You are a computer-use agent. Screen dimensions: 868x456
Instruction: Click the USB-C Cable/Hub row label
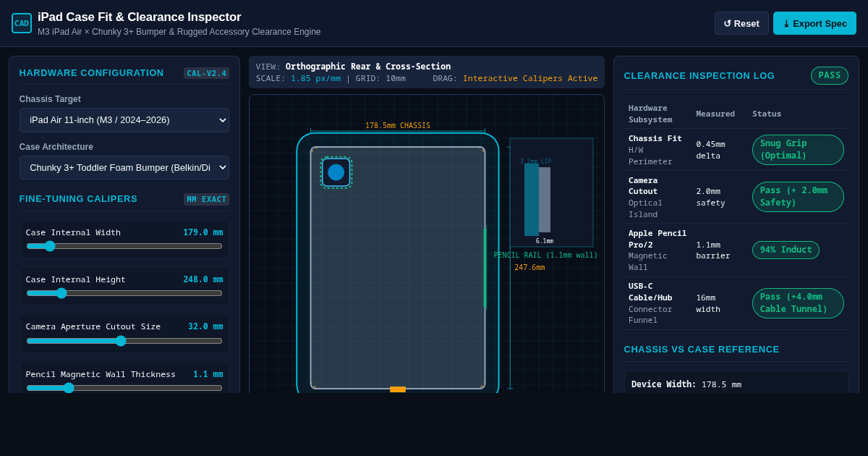coord(650,292)
